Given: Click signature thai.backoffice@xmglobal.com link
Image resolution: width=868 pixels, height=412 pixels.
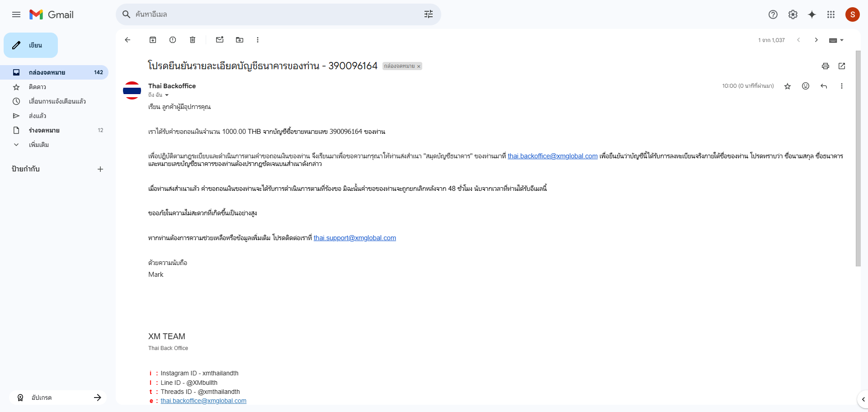Looking at the screenshot, I should click(x=203, y=401).
